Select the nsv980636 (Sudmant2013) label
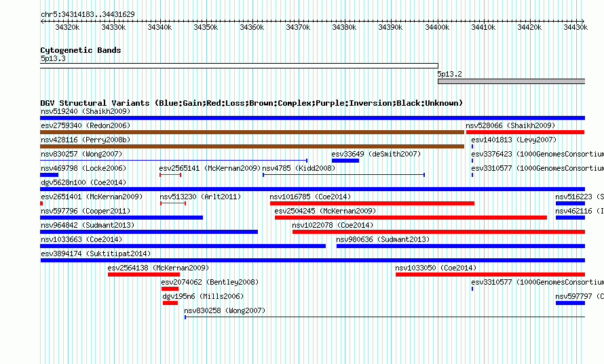Viewport: 604px width, 364px height. tap(383, 239)
